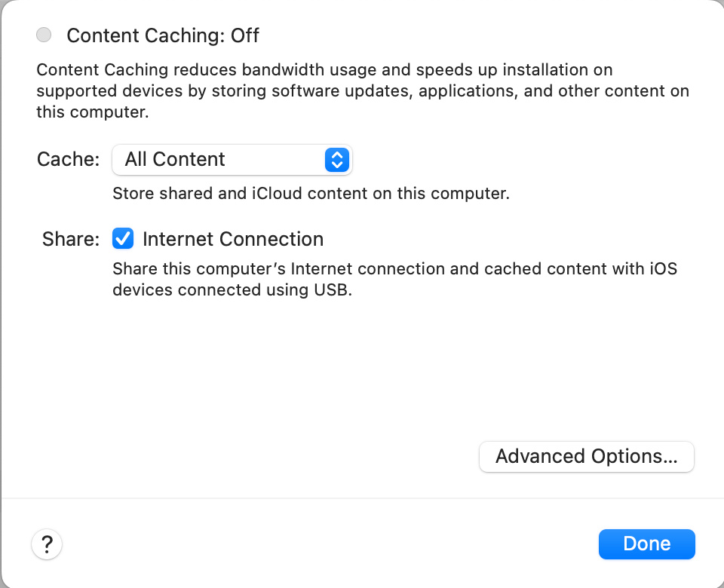Click the Content Caching: Off heading

pyautogui.click(x=163, y=35)
